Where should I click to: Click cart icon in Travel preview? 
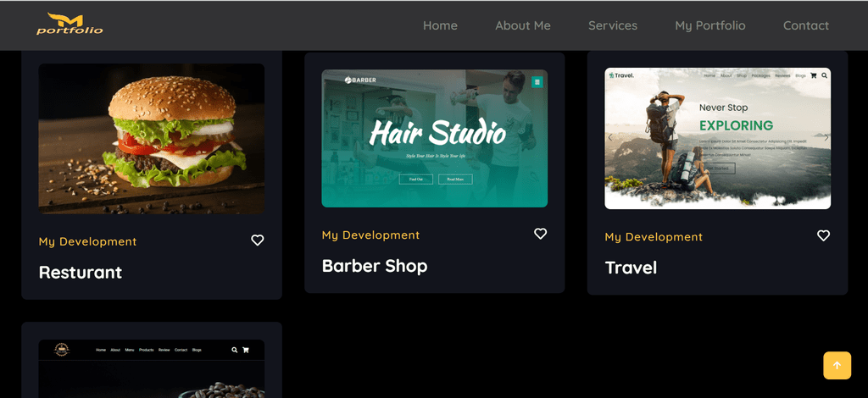(x=813, y=75)
